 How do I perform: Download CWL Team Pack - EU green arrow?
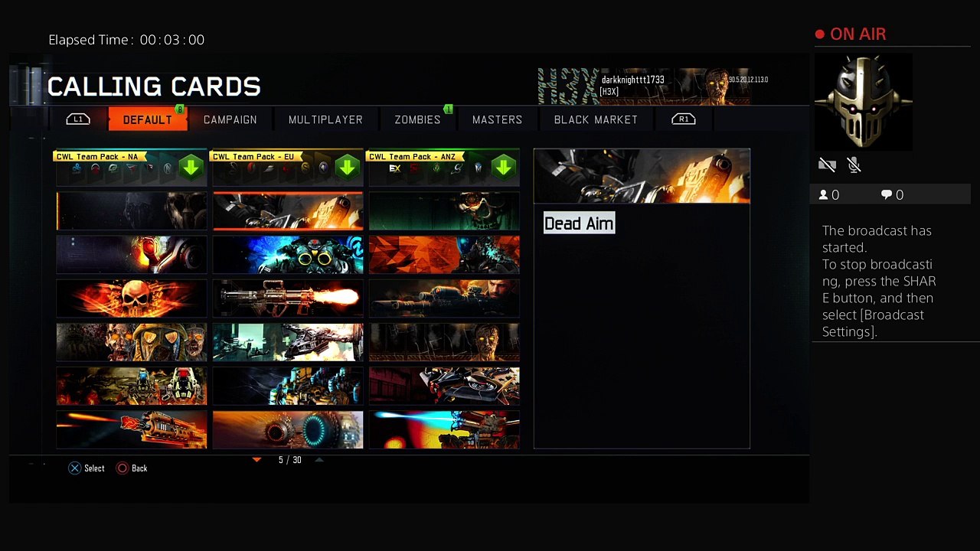point(348,168)
